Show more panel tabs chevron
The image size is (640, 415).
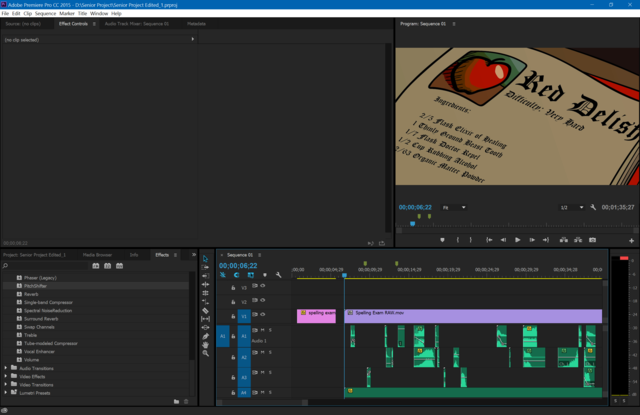click(194, 255)
